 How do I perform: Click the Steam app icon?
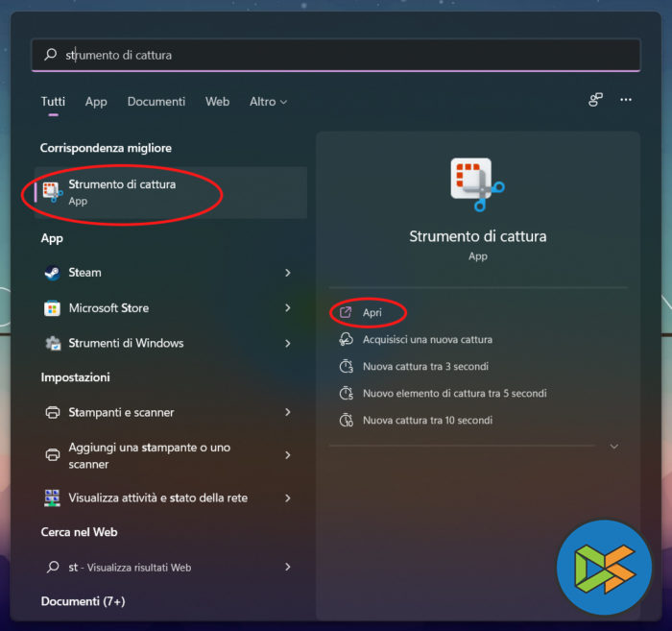[52, 273]
